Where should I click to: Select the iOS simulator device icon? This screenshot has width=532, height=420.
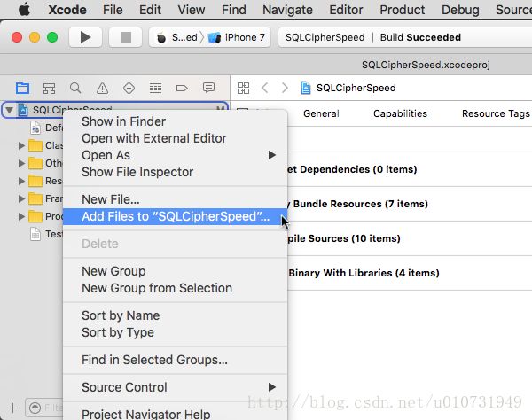click(214, 37)
